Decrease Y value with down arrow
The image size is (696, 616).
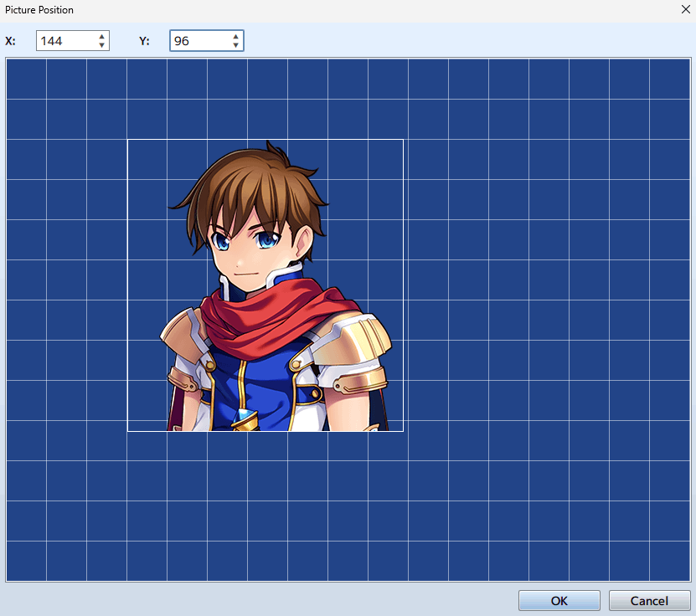[x=236, y=45]
